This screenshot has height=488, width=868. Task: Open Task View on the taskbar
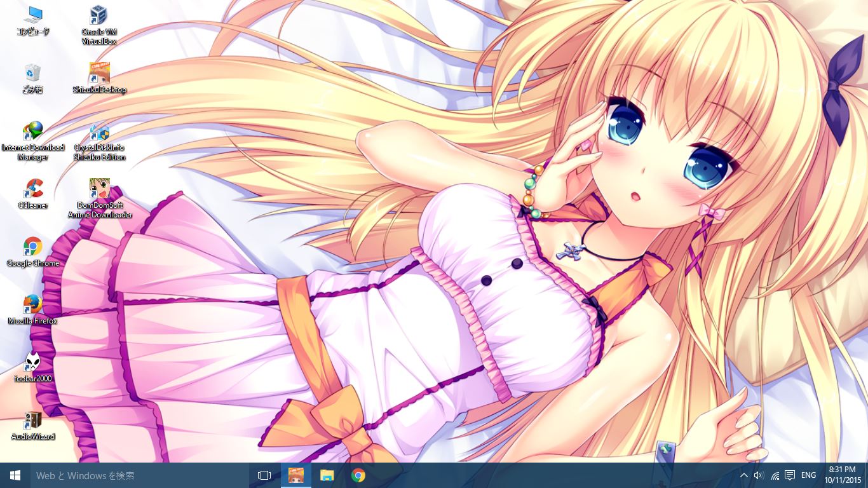[264, 475]
